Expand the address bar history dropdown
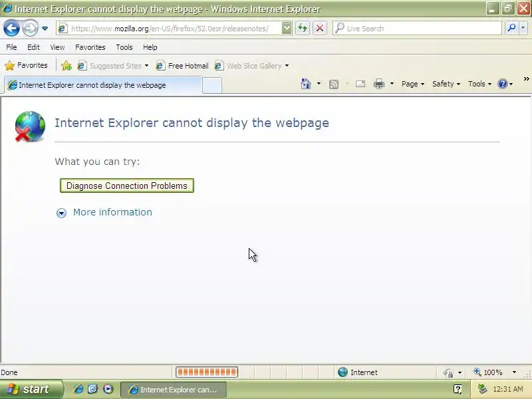 (x=287, y=28)
